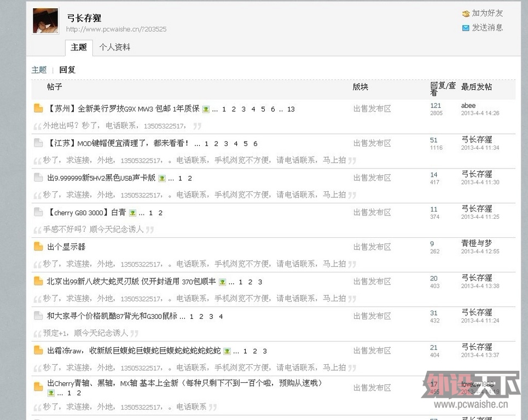Click the add-friend handshake icon

(466, 14)
